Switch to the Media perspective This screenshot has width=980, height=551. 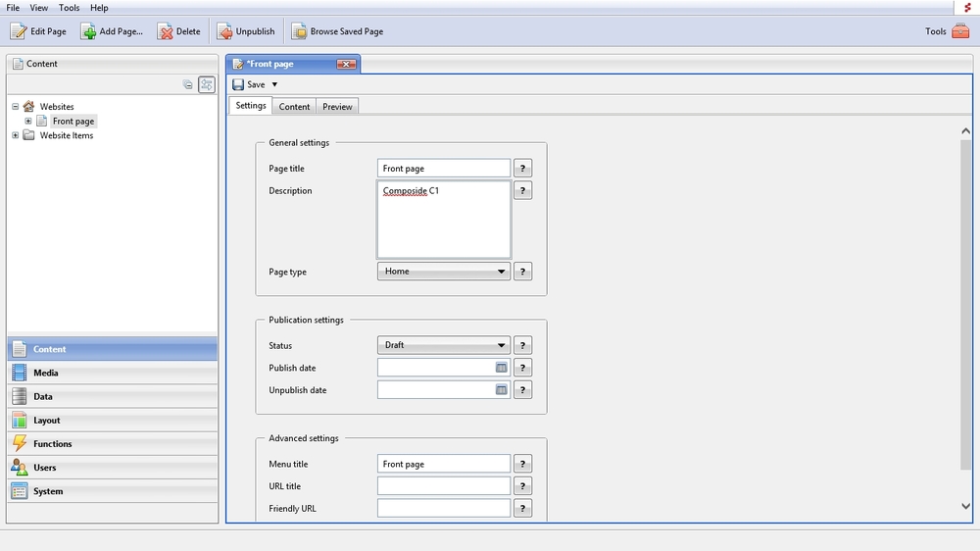[x=45, y=374]
